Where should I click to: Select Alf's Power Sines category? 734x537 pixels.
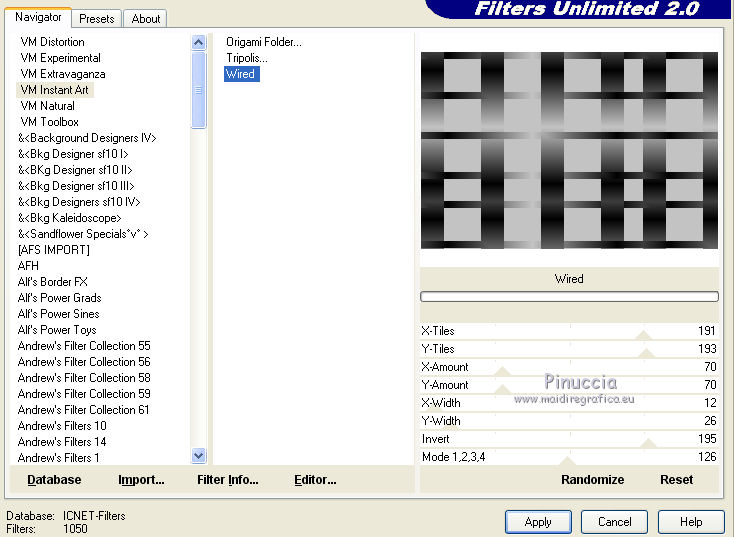click(59, 314)
